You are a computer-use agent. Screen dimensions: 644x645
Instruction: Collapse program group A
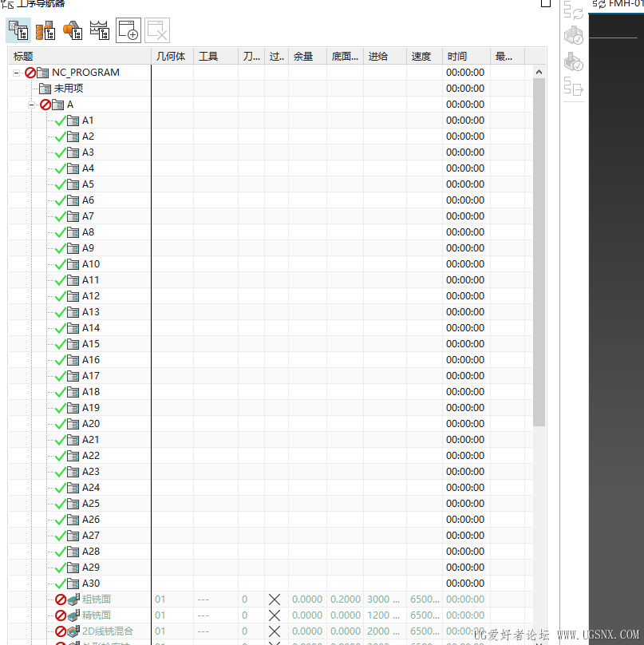pyautogui.click(x=32, y=105)
